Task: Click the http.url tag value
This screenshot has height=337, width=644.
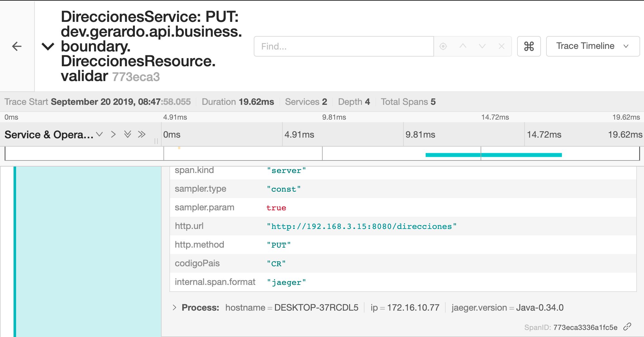Action: 361,226
